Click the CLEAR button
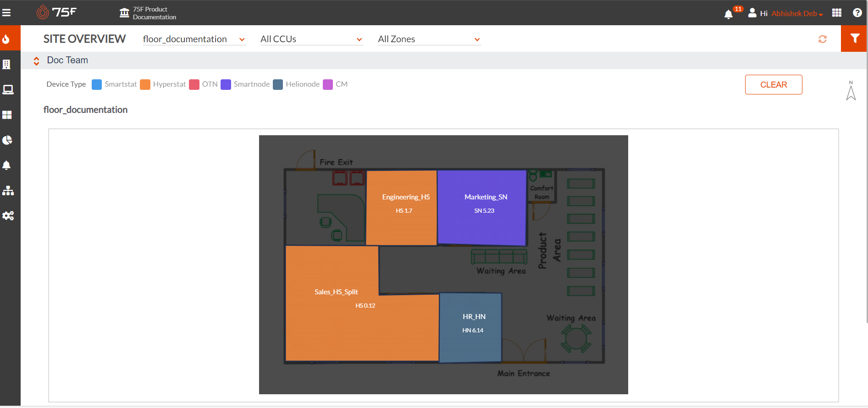 coord(774,84)
